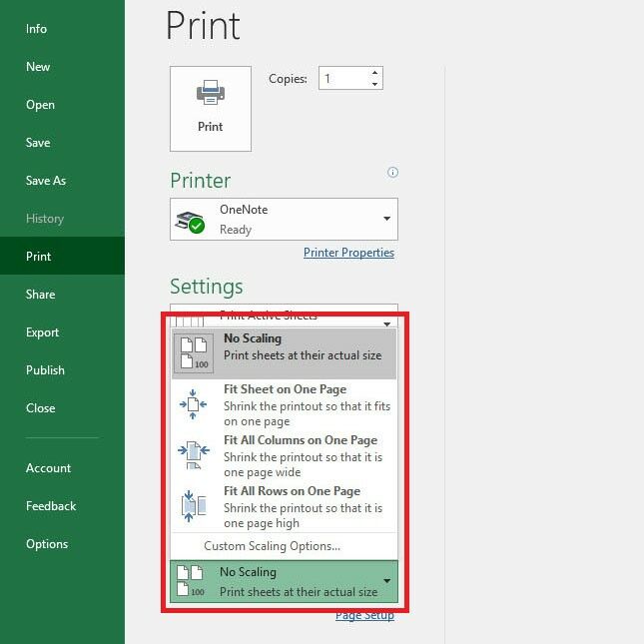Select No Scaling in the list

pyautogui.click(x=284, y=353)
